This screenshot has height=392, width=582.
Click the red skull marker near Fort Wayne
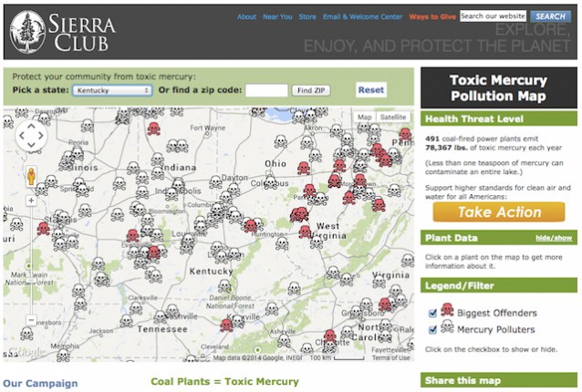coord(153,129)
